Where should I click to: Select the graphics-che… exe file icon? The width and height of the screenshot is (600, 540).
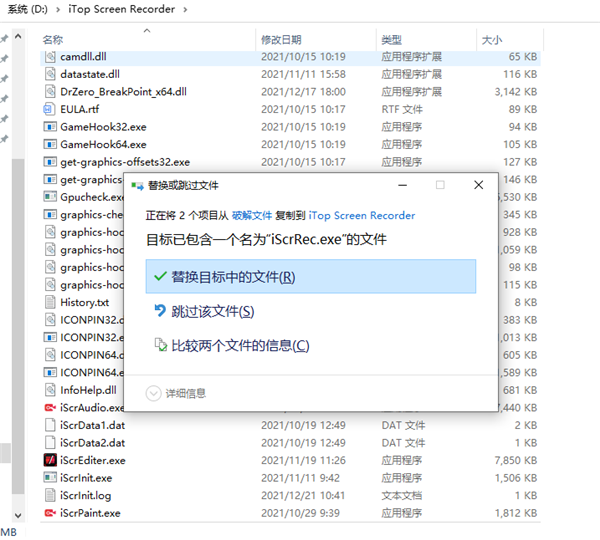(50, 214)
